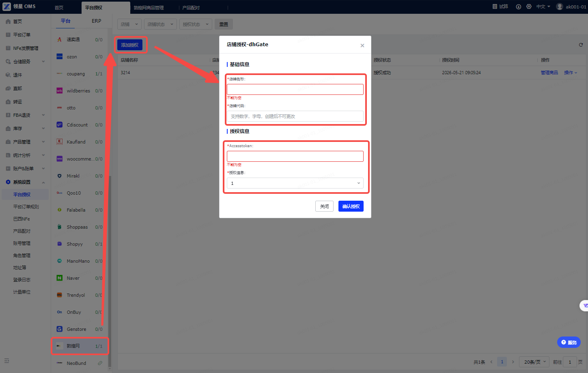Viewport: 588px width, 373px height.
Task: Open the 店铺 store filter dropdown
Action: [x=129, y=24]
